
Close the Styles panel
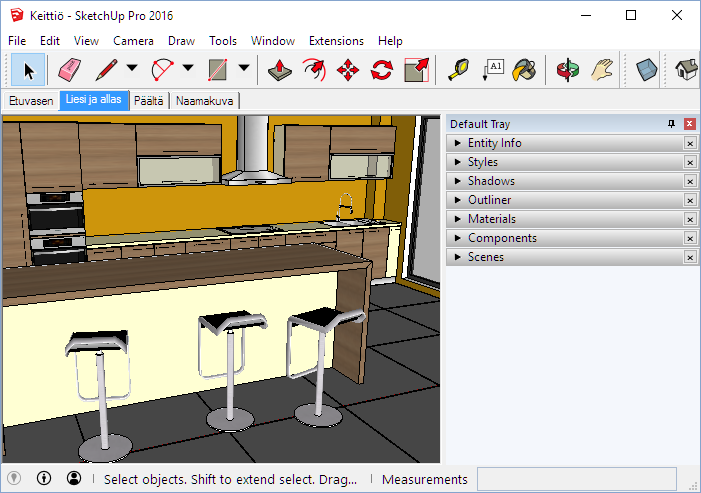[690, 162]
